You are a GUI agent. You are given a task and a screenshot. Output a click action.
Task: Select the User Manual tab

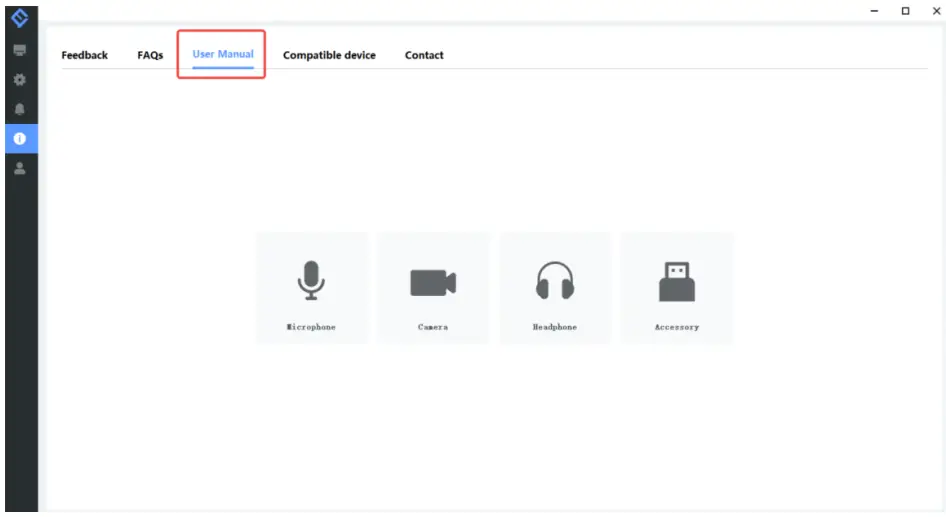223,54
